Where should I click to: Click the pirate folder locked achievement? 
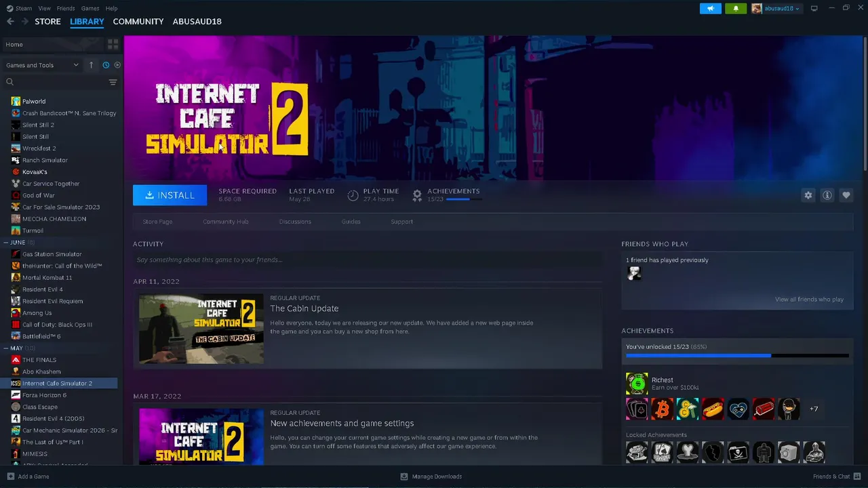738,452
